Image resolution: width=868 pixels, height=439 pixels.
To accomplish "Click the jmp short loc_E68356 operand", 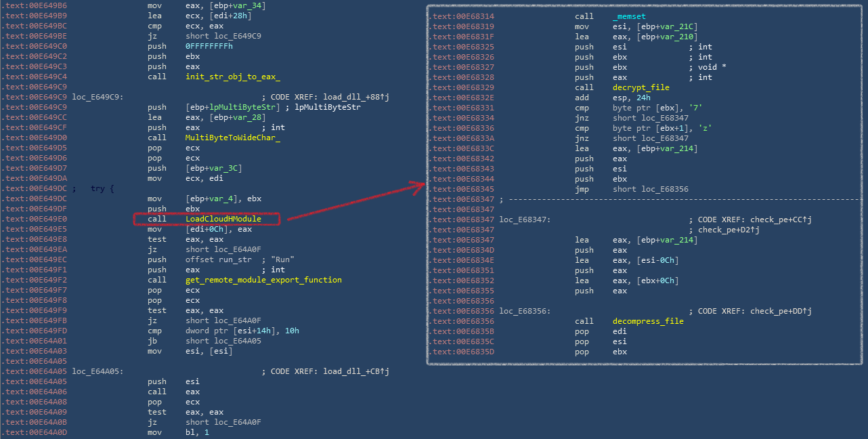I will tap(650, 189).
